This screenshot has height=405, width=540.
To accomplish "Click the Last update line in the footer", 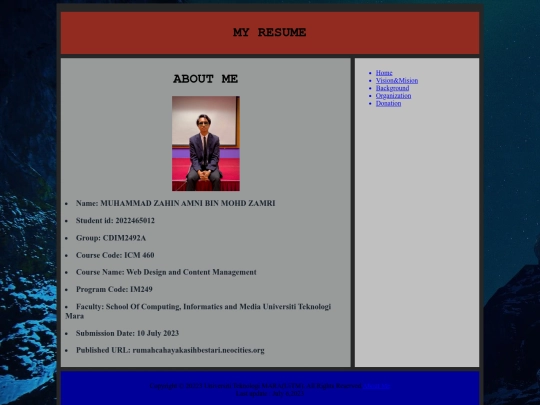I will click(x=270, y=393).
